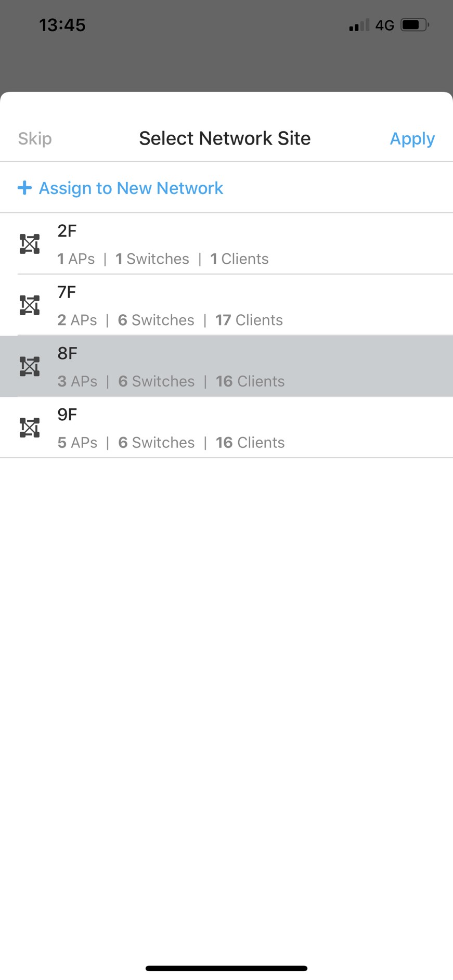Tap the 17 Clients count under 7F
This screenshot has width=453, height=980.
click(249, 320)
